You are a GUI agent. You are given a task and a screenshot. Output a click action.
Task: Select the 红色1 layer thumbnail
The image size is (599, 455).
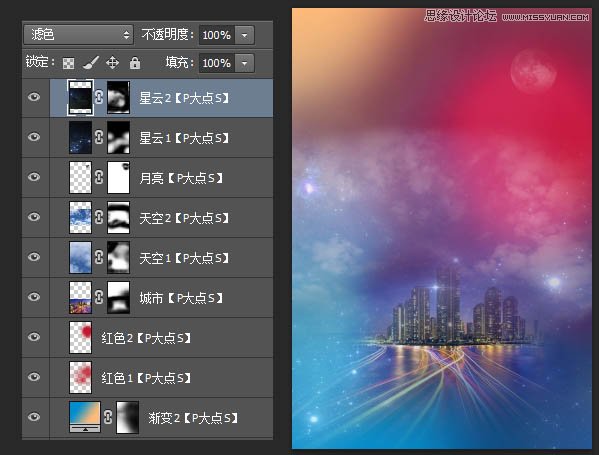tap(80, 377)
